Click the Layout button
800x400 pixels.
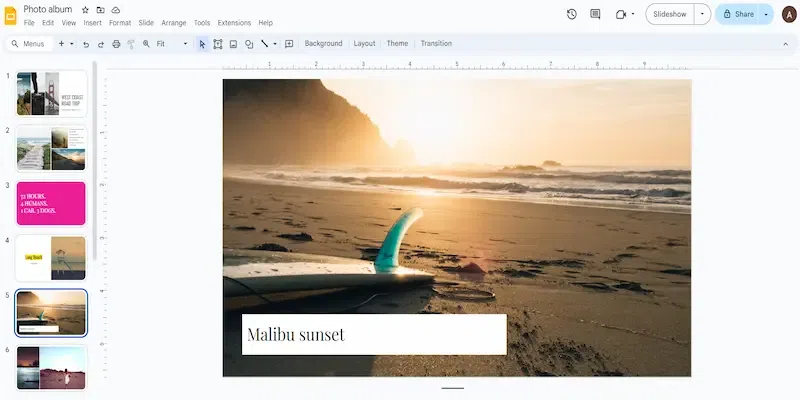pos(364,44)
